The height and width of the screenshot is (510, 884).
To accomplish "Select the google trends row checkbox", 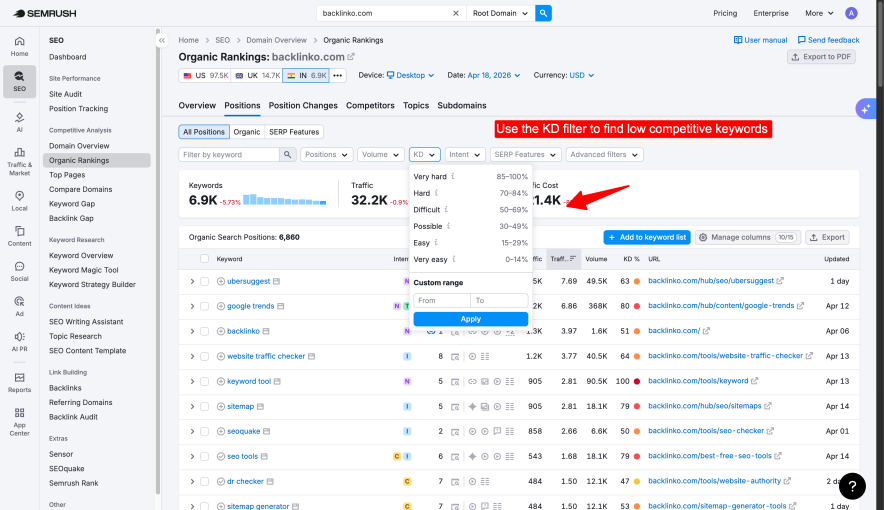I will click(x=204, y=306).
